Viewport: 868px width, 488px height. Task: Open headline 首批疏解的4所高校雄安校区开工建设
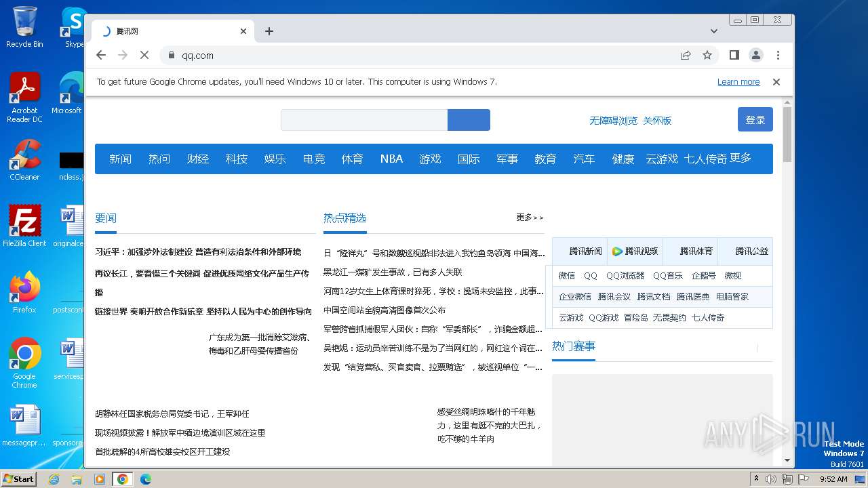[163, 451]
